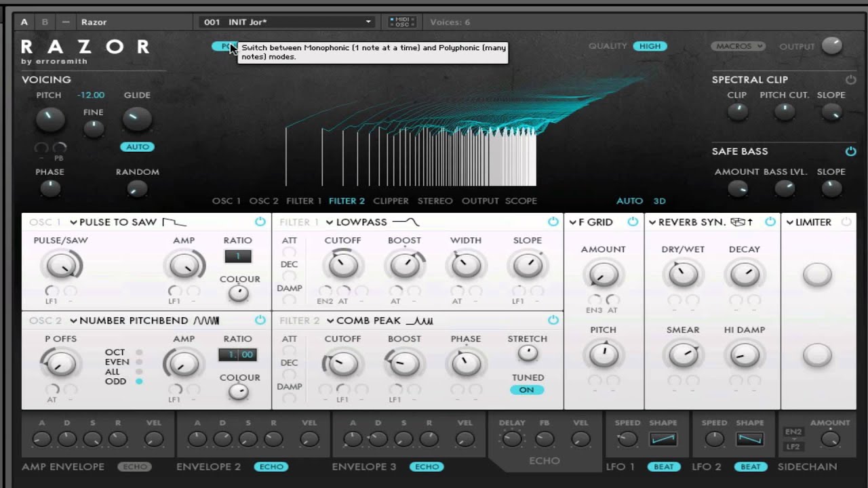Select sidechain LF2 source

click(793, 446)
